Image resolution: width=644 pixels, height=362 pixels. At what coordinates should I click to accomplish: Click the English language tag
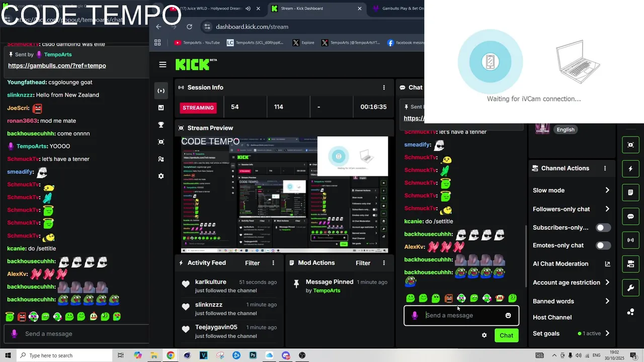pos(566,129)
